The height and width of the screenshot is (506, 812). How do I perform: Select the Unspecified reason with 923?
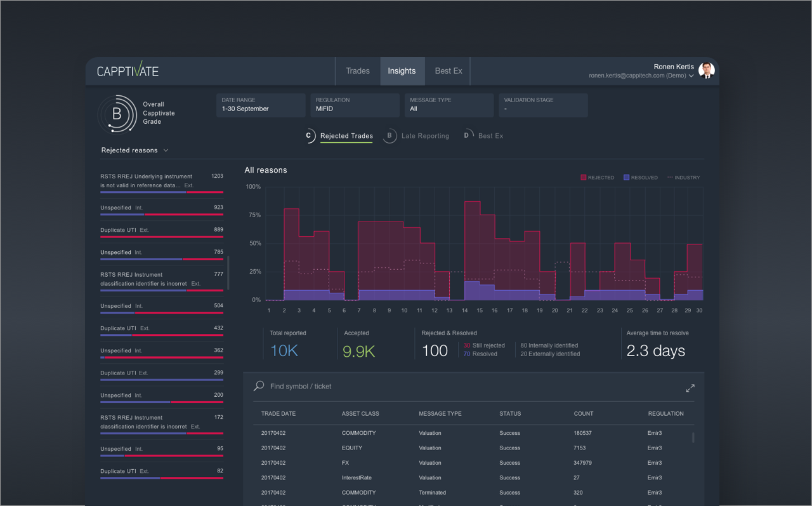pyautogui.click(x=162, y=210)
